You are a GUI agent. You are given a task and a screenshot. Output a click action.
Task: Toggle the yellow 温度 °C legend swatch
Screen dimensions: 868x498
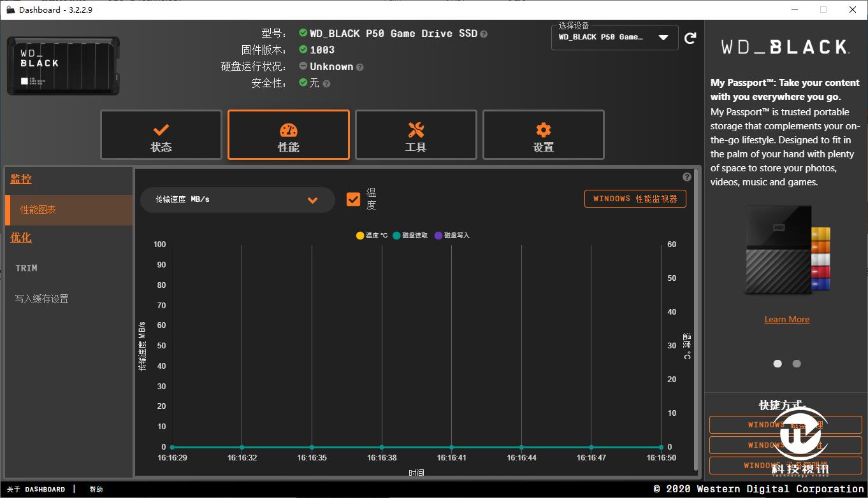click(x=360, y=236)
